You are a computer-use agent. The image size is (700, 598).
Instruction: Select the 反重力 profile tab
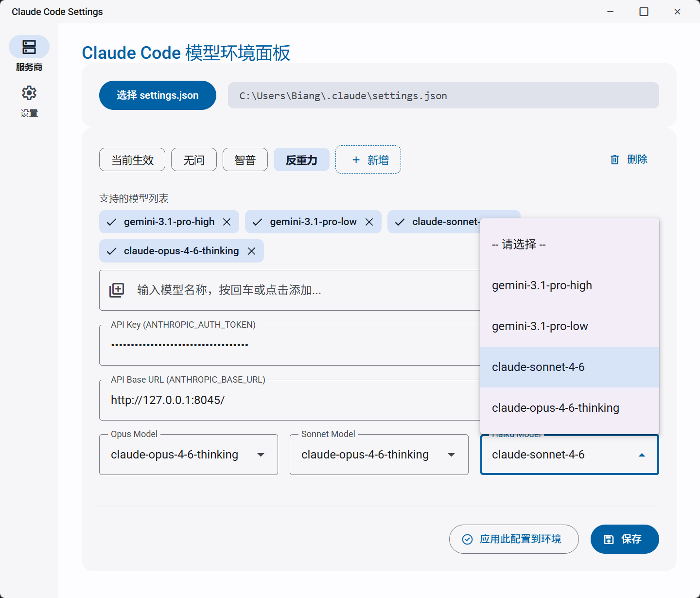pyautogui.click(x=301, y=159)
